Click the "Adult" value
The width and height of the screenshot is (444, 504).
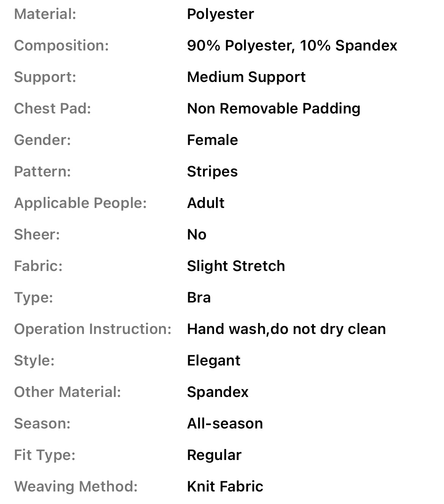(206, 203)
